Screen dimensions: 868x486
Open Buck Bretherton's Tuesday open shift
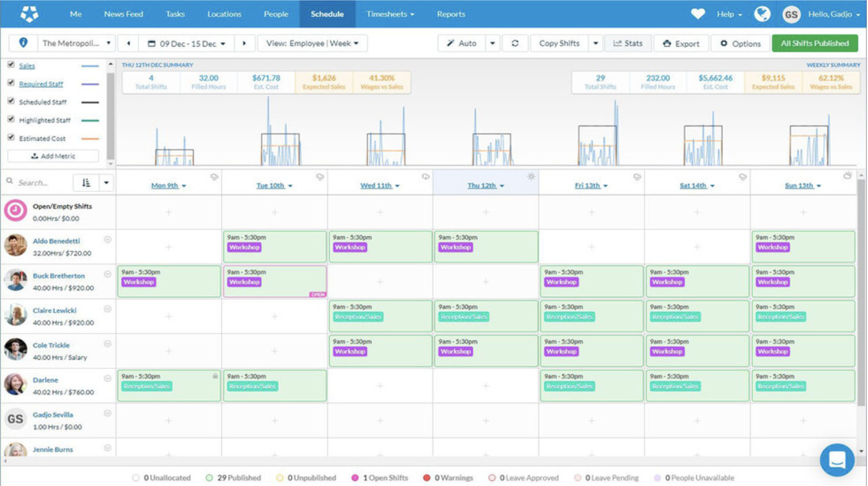click(275, 281)
